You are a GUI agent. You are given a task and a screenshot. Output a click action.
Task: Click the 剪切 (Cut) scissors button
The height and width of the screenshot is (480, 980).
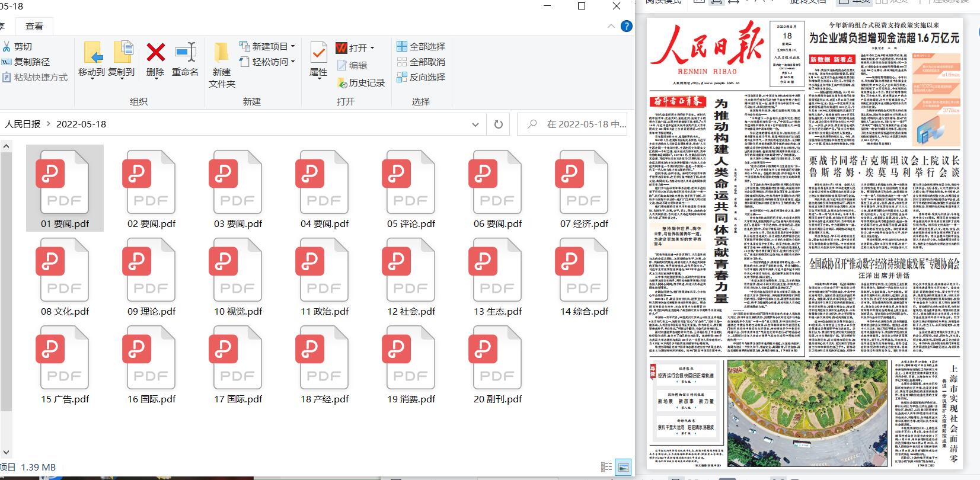tap(18, 46)
